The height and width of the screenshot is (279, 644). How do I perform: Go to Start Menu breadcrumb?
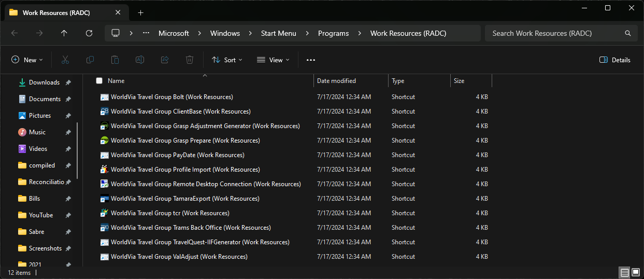(279, 33)
